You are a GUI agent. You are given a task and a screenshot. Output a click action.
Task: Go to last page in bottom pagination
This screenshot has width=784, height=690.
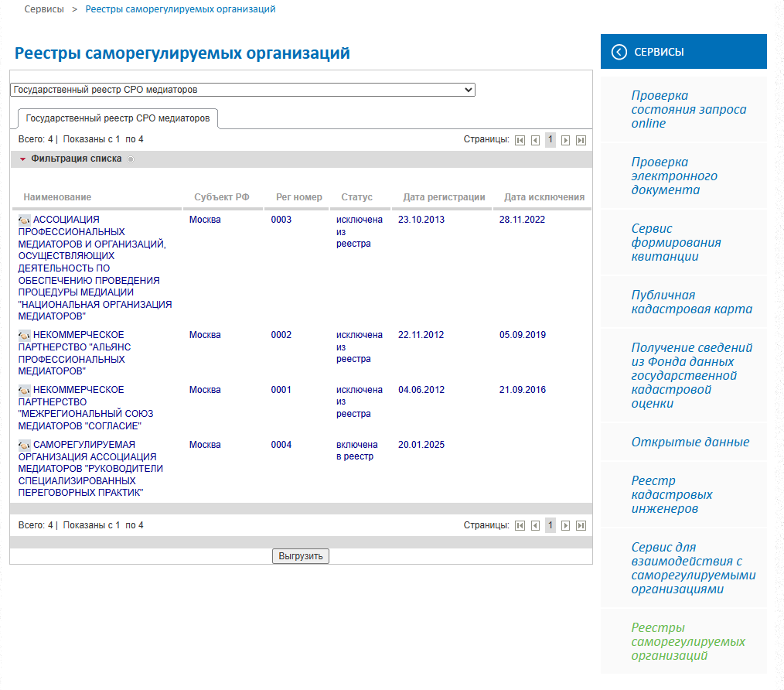pyautogui.click(x=581, y=525)
